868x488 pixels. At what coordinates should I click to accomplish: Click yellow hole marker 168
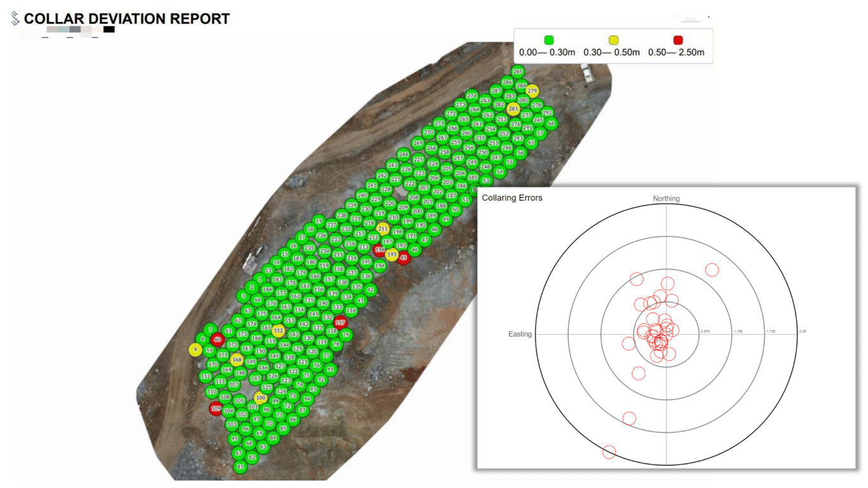[x=236, y=360]
